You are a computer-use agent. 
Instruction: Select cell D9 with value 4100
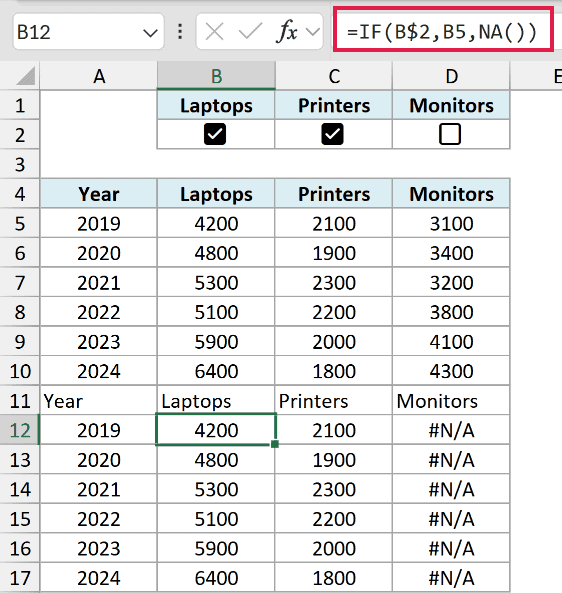click(451, 341)
